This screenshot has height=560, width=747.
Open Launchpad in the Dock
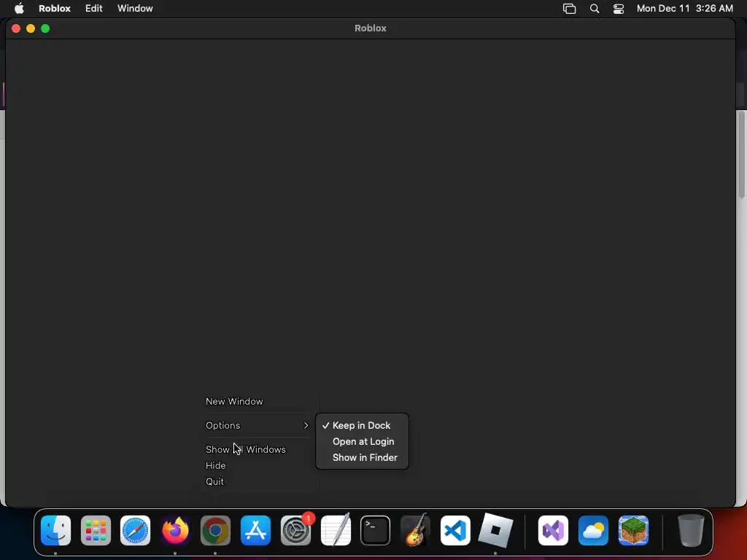pos(96,530)
